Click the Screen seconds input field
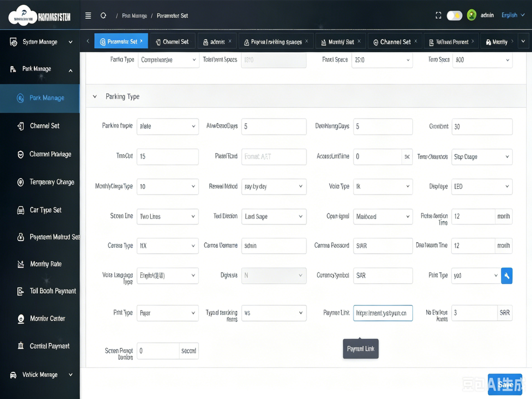This screenshot has width=532, height=399. click(158, 351)
